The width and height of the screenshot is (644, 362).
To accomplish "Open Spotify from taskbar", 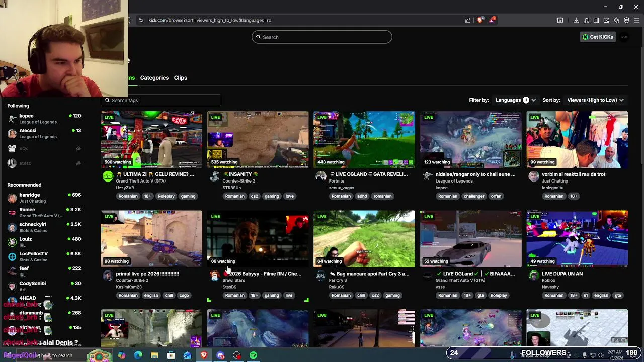I will [x=253, y=355].
